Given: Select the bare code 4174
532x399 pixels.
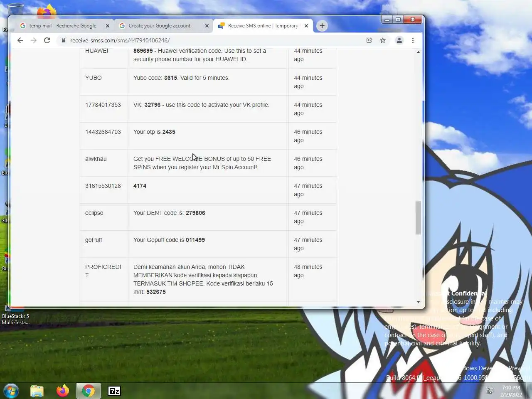Looking at the screenshot, I should pos(140,186).
